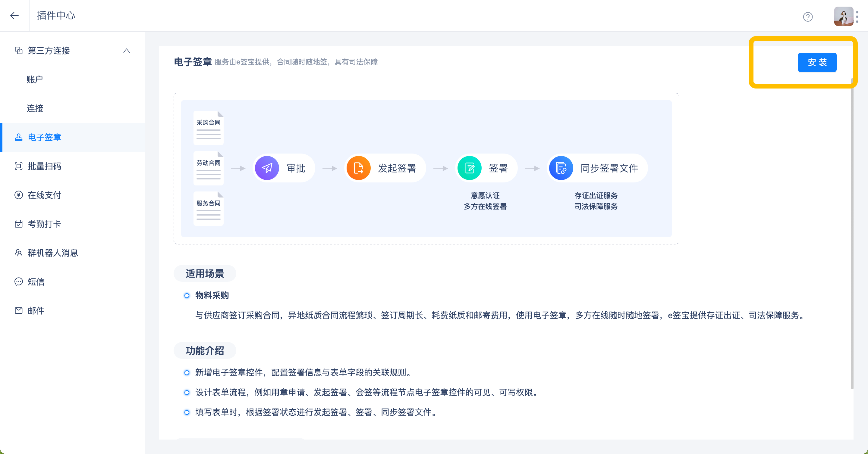Viewport: 868px width, 454px height.
Task: Select 连接 in the sidebar
Action: (35, 108)
